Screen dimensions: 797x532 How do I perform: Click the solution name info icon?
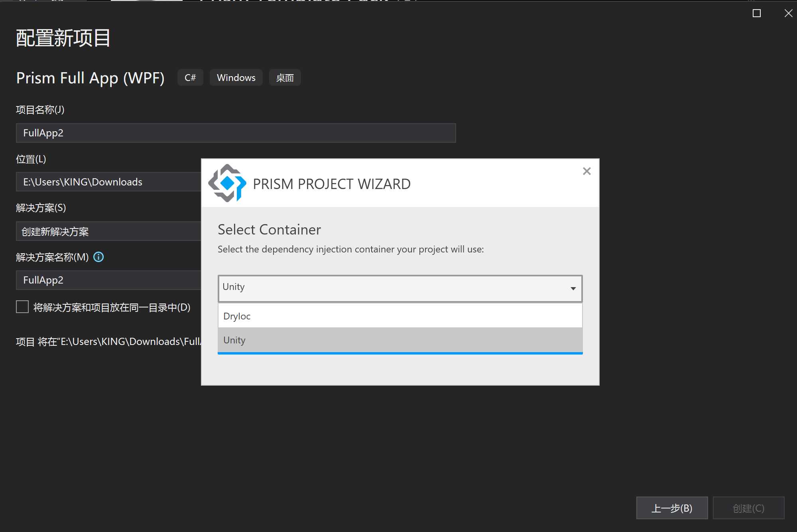point(98,257)
